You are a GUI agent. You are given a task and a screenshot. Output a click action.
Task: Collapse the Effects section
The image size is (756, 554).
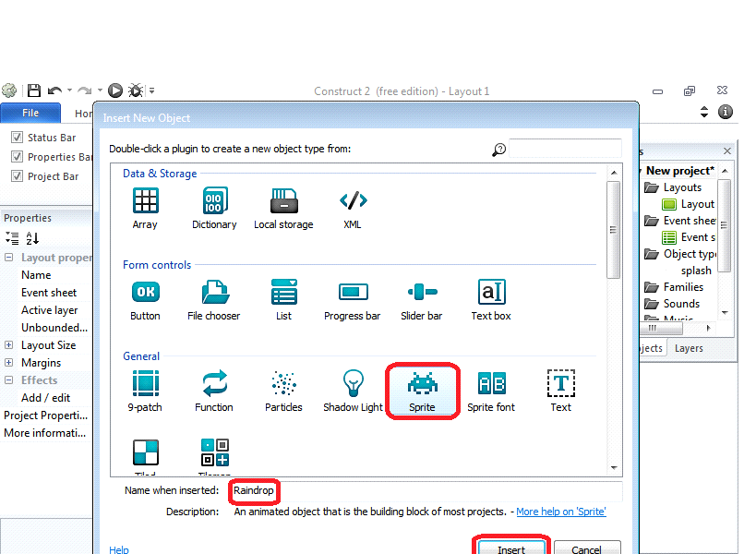8,379
